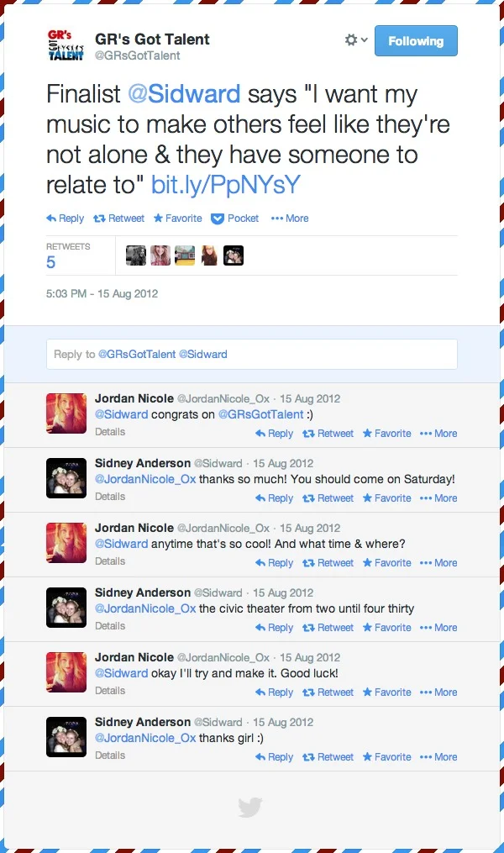Save the tweet to Pocket
Viewport: 504px width, 853px height.
click(235, 219)
